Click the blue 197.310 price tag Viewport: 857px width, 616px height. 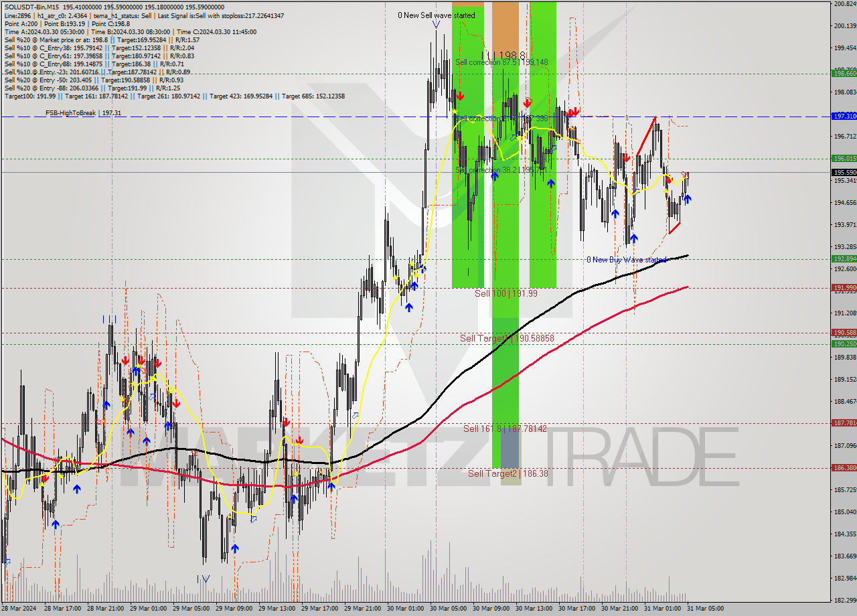[x=844, y=116]
